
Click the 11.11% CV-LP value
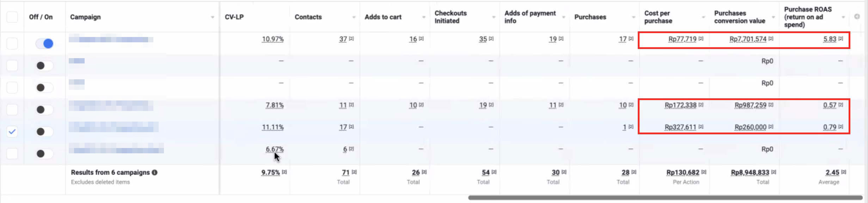coord(273,127)
